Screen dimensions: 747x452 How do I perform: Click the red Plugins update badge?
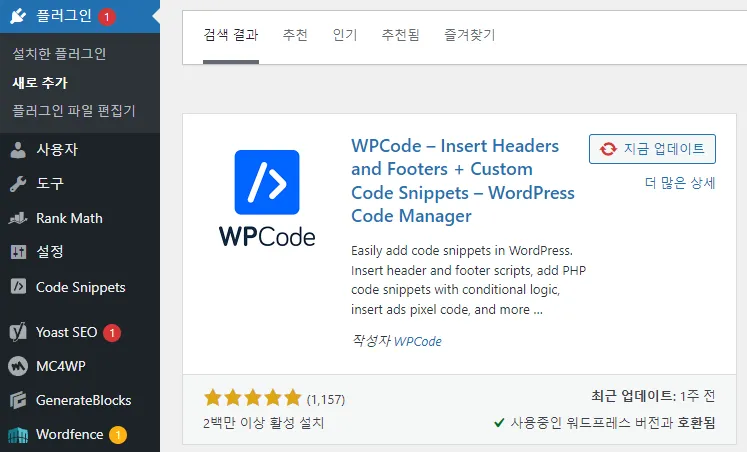click(107, 17)
